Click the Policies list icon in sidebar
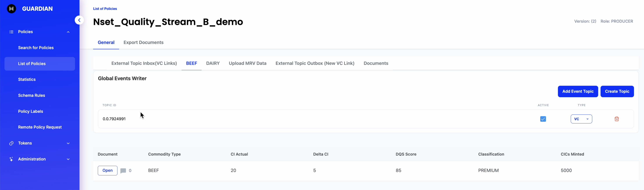 tap(11, 32)
